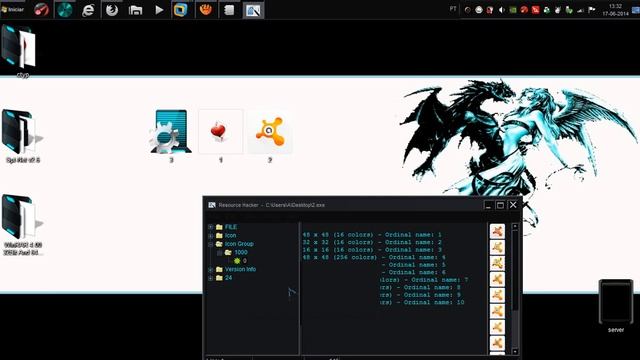
Task: Select the resource item 0 under 1000
Action: click(240, 261)
